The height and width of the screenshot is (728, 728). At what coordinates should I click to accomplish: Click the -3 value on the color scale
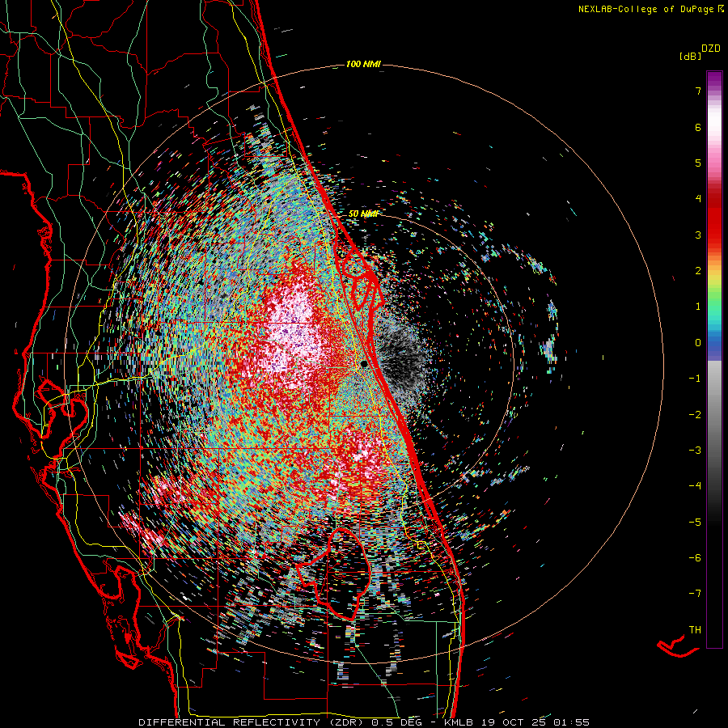click(x=695, y=451)
